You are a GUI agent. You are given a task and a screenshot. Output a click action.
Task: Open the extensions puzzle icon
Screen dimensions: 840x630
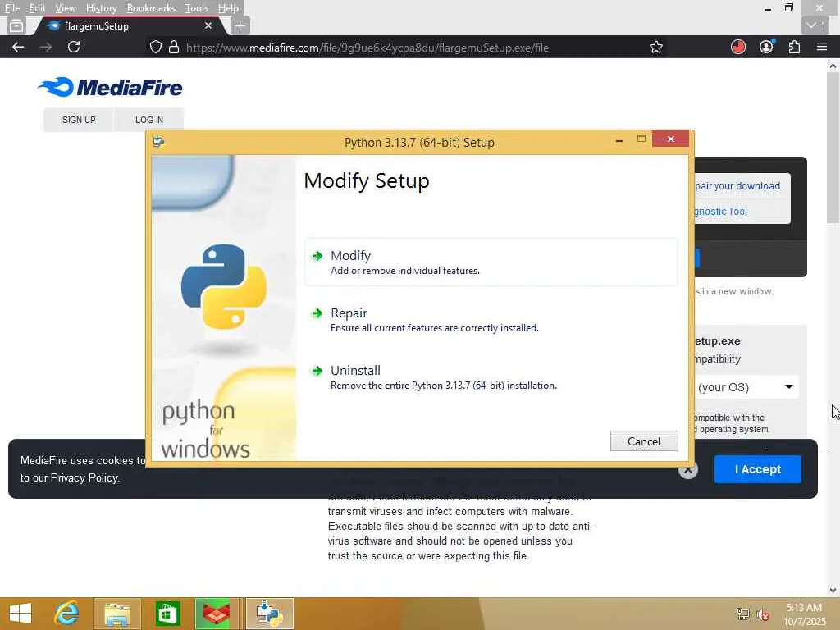[x=794, y=47]
